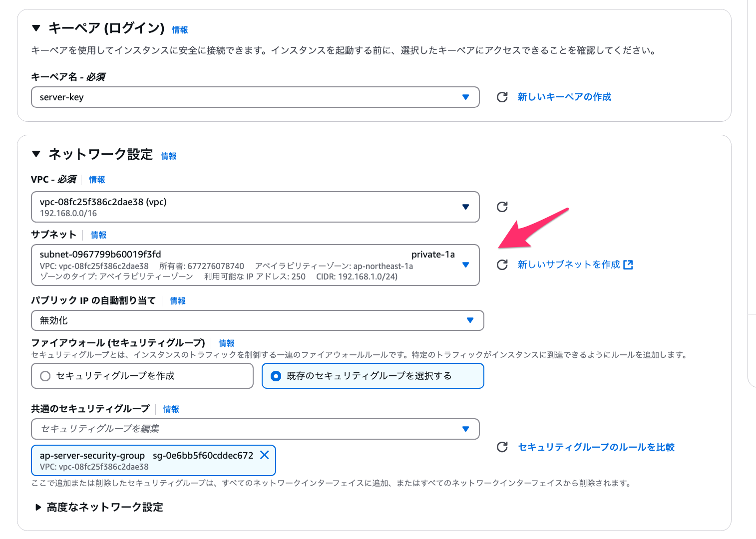Remove ap-server-security-group with the X icon

[265, 455]
